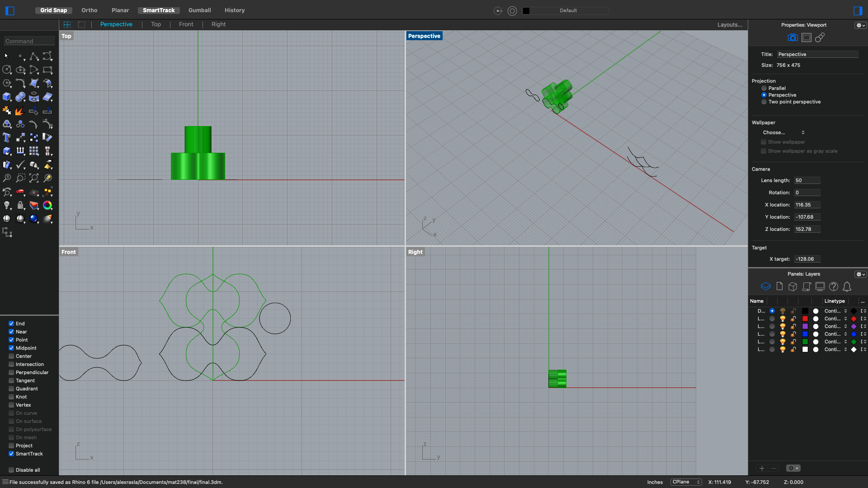This screenshot has height=488, width=868.
Task: Switch to the Top viewport tab
Action: point(155,24)
